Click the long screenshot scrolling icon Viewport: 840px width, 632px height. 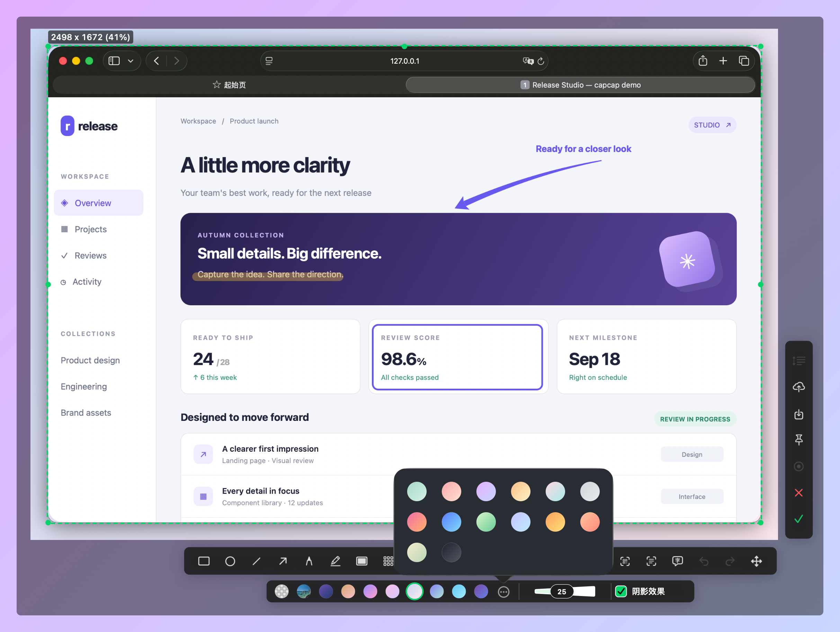click(798, 361)
